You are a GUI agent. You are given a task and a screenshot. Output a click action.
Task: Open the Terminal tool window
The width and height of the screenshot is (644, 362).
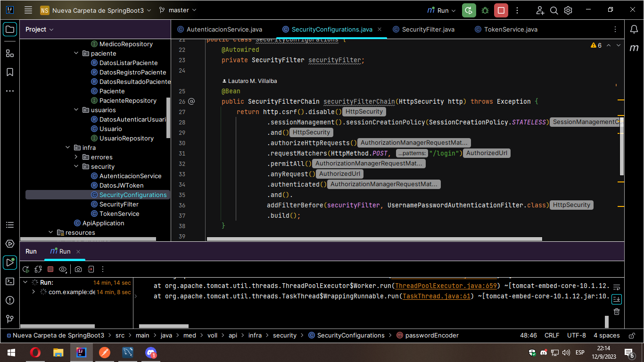click(x=10, y=281)
